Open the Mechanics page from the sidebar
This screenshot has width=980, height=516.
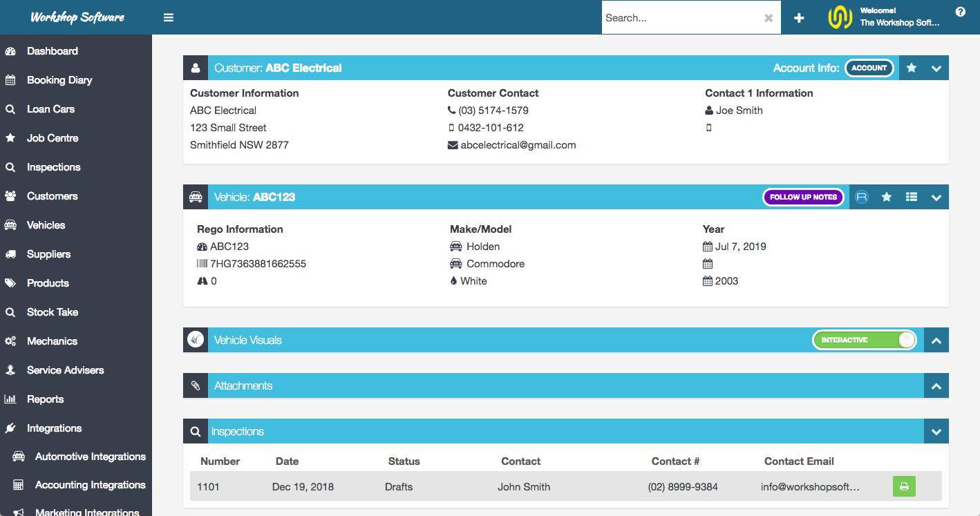pyautogui.click(x=53, y=341)
